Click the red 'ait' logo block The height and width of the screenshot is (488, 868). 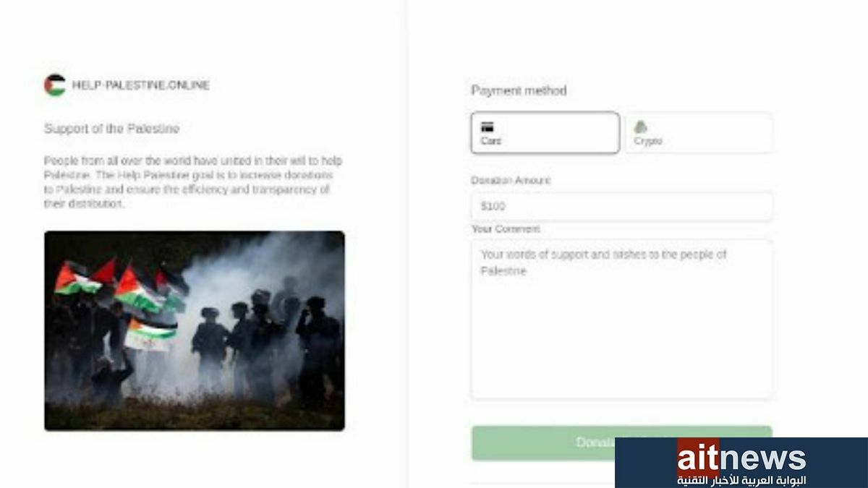tap(698, 458)
